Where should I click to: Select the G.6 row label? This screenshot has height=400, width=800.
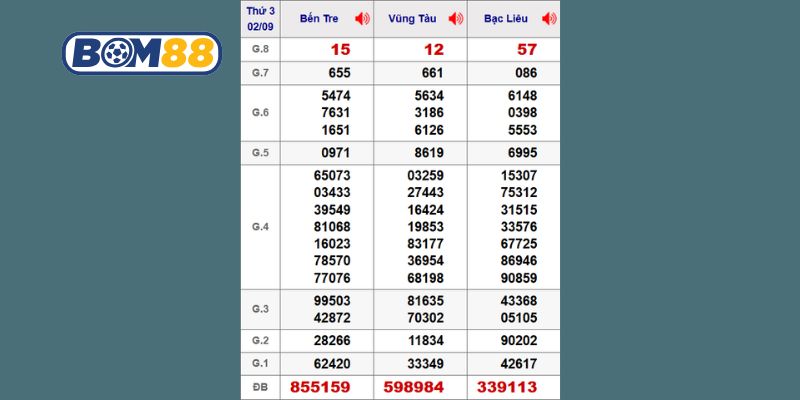260,113
